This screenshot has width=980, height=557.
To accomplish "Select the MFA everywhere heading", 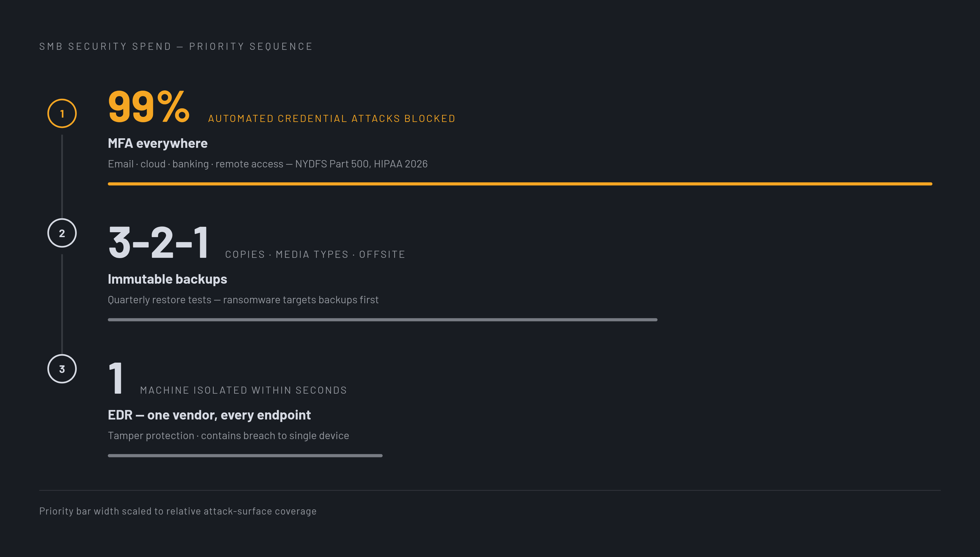I will [x=158, y=143].
